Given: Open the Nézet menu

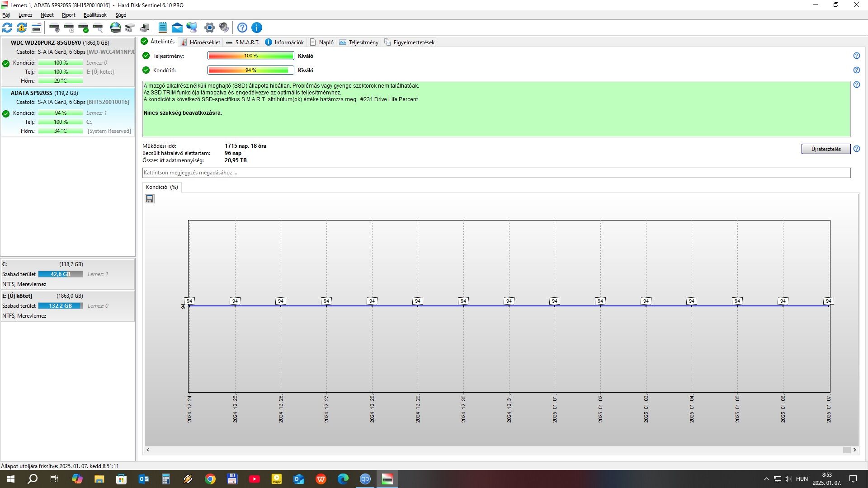Looking at the screenshot, I should pos(47,15).
